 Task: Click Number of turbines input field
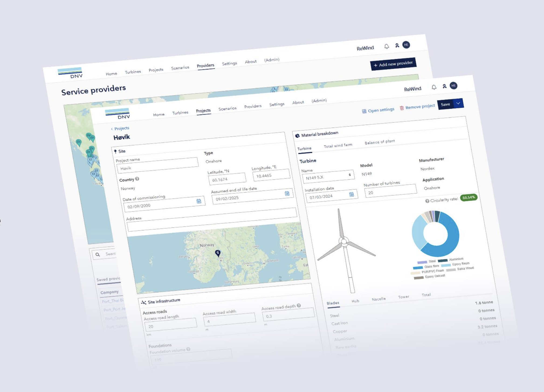pyautogui.click(x=391, y=191)
